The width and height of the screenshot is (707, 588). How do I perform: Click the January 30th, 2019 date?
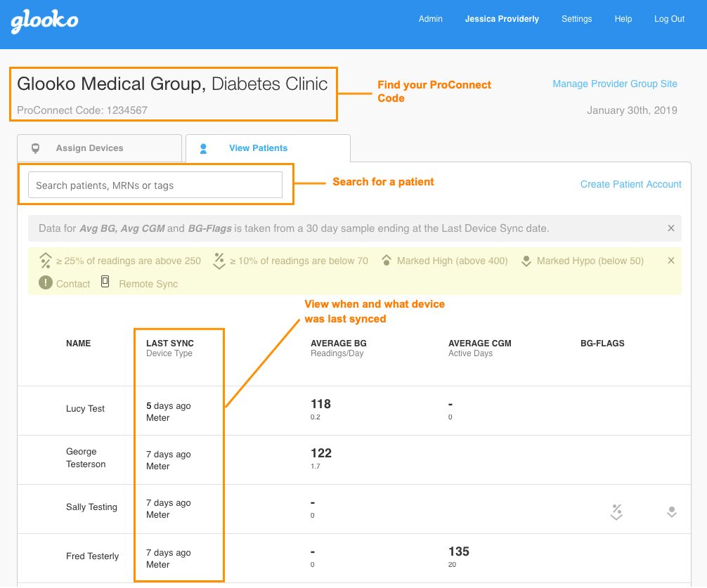point(632,110)
